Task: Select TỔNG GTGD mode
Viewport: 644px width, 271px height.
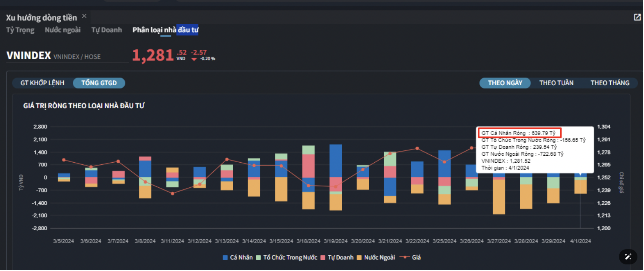Action: (x=99, y=83)
